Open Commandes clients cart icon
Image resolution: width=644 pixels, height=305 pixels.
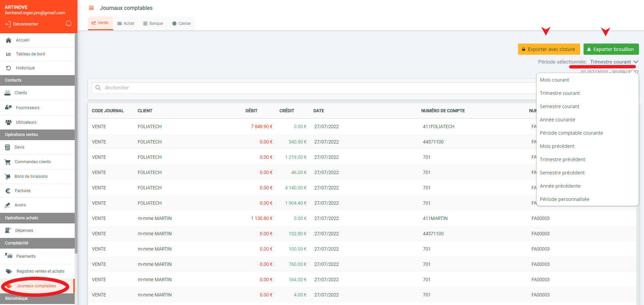tap(8, 162)
